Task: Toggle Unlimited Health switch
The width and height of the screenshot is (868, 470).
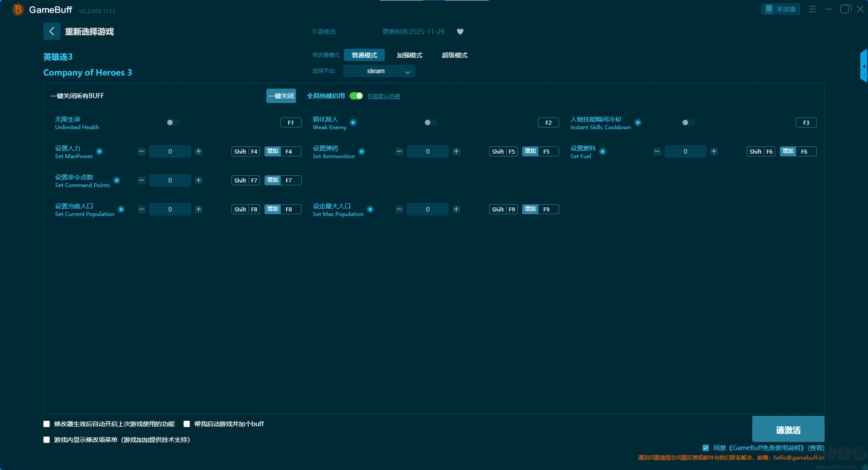Action: click(x=173, y=122)
